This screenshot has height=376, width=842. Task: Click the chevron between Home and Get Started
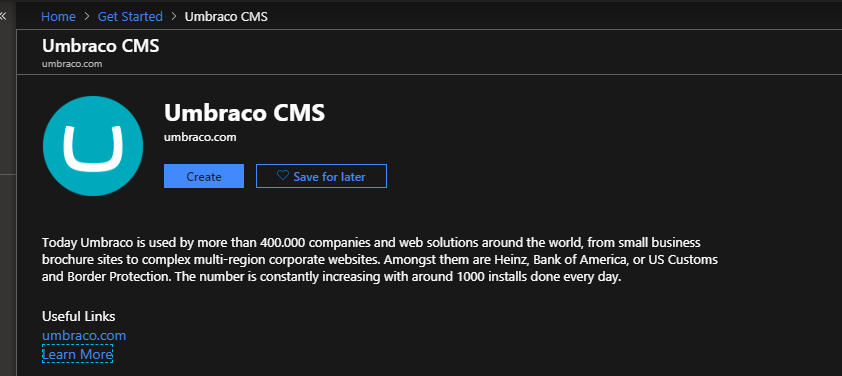tap(87, 17)
